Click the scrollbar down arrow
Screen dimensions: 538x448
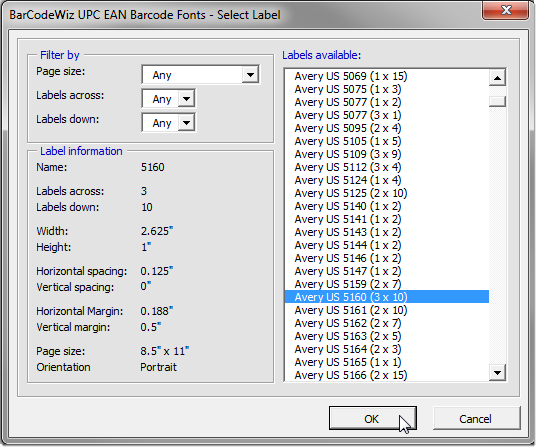(497, 373)
